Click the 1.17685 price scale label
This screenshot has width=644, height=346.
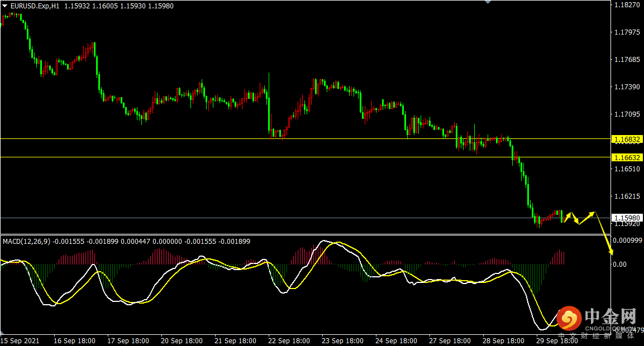(627, 60)
